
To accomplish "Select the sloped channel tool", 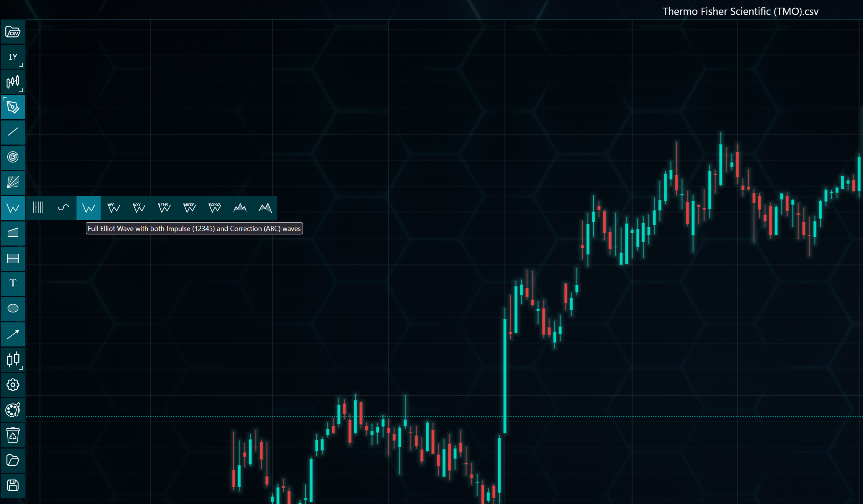I will (x=13, y=233).
